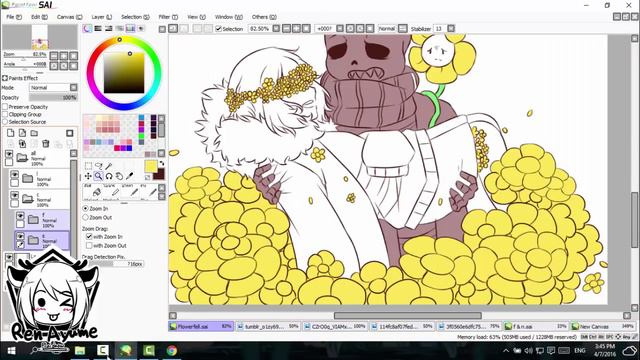Select the move tool

coord(88,176)
